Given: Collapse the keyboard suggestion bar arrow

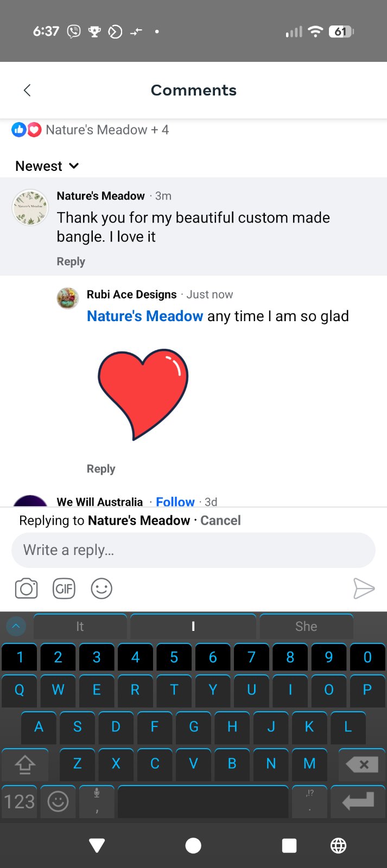Looking at the screenshot, I should (x=16, y=626).
